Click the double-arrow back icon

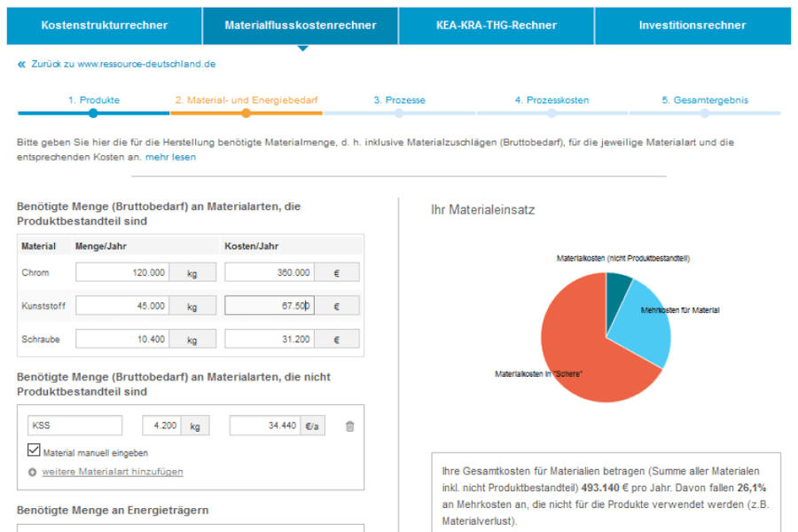pyautogui.click(x=21, y=65)
